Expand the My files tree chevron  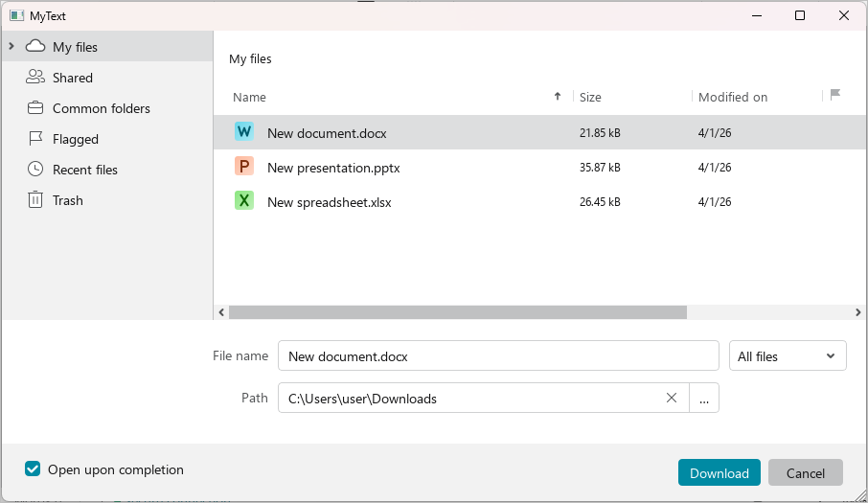pyautogui.click(x=11, y=46)
